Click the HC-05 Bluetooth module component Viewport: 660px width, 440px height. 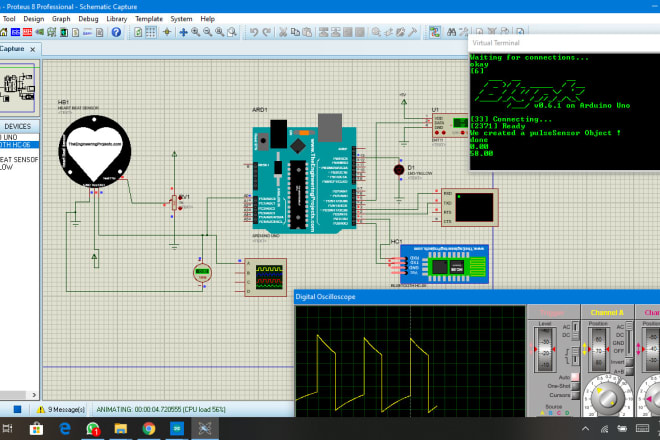(x=444, y=264)
